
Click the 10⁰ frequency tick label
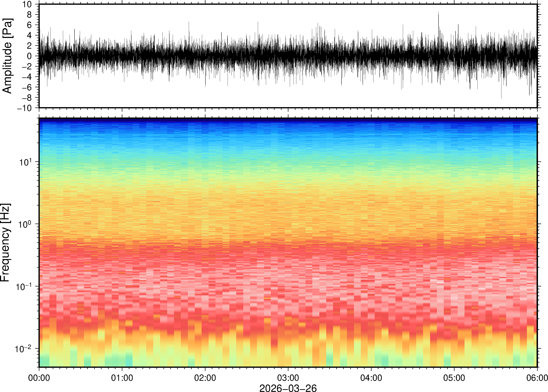(25, 224)
